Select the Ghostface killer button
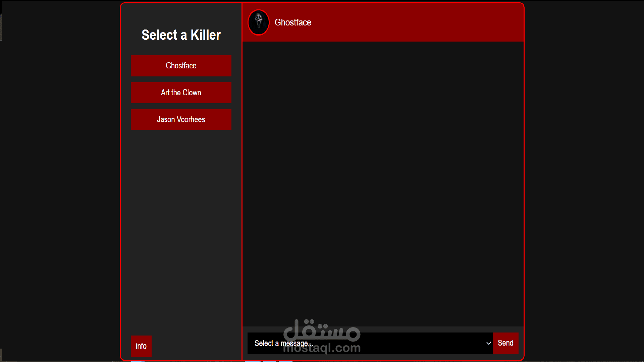Viewport: 644px width, 362px height. click(181, 66)
